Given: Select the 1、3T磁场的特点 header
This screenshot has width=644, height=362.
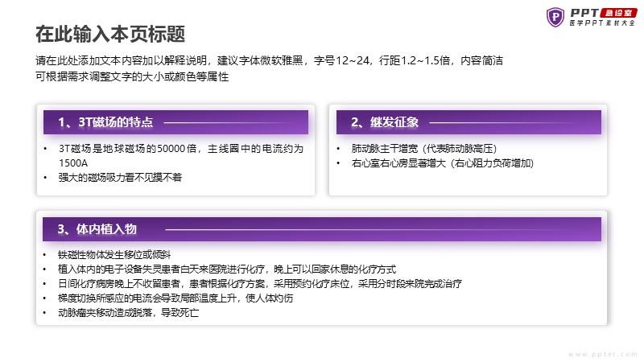Looking at the screenshot, I should (x=105, y=122).
